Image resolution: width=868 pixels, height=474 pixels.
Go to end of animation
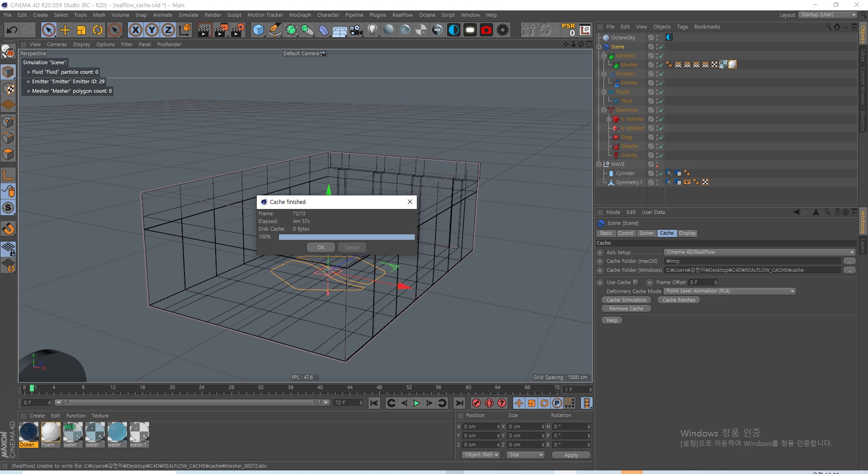[459, 403]
